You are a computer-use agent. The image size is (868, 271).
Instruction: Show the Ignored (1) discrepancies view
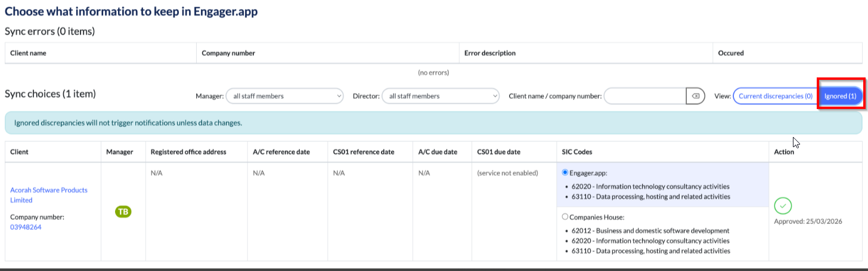click(840, 96)
